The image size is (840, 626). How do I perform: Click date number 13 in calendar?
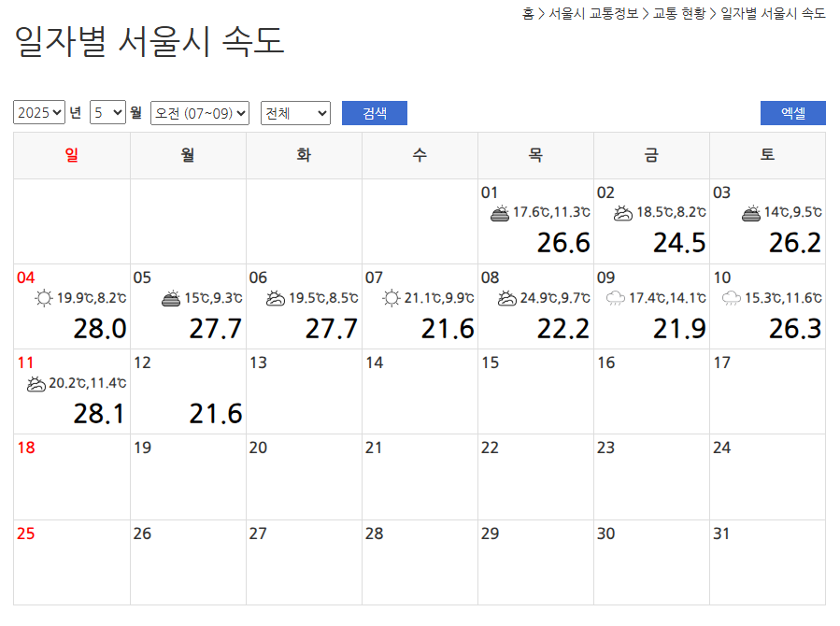click(258, 363)
